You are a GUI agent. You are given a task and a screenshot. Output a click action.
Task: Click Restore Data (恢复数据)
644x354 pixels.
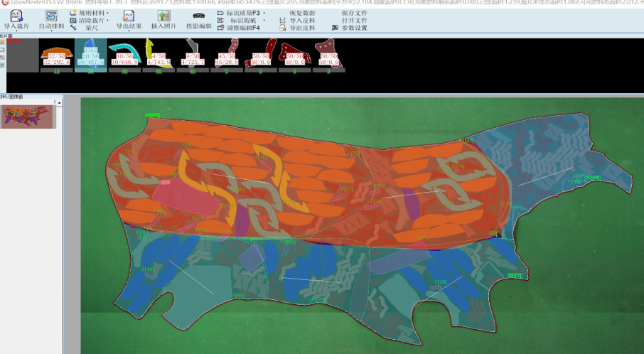pyautogui.click(x=302, y=13)
